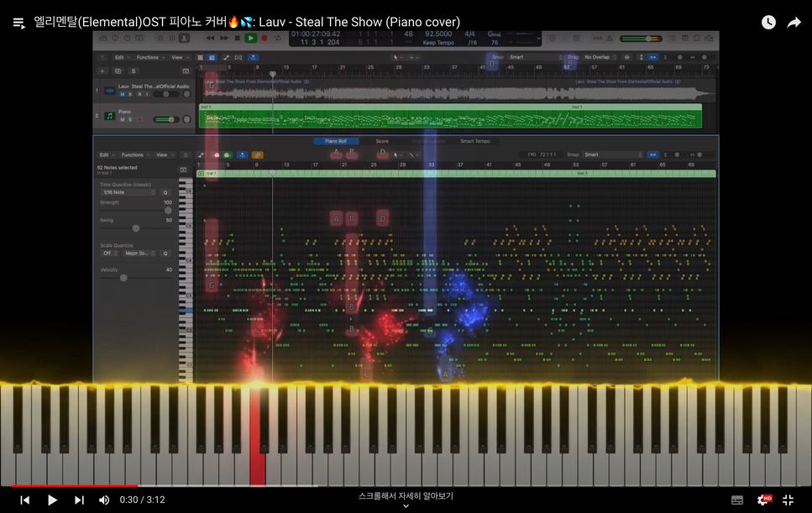812x513 pixels.
Task: Solo the Lauv audio track
Action: (x=130, y=94)
